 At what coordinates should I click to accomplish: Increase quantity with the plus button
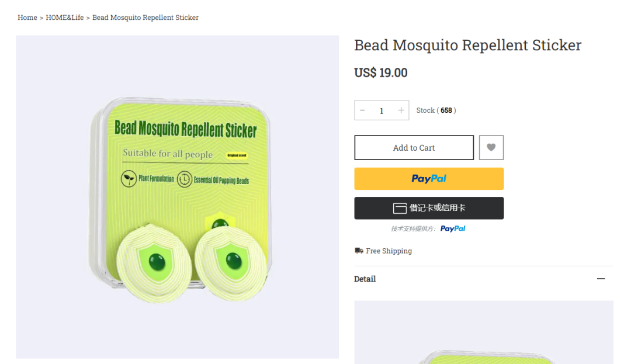pos(401,110)
